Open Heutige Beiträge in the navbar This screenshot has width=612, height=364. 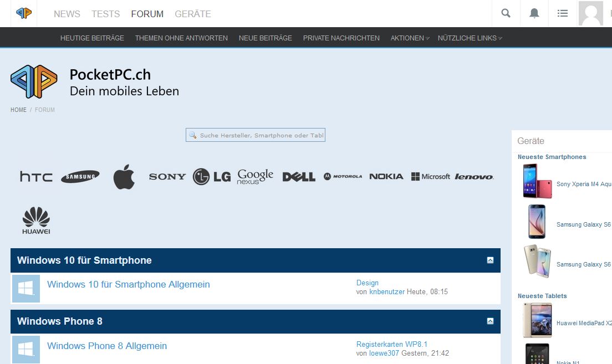[x=92, y=38]
